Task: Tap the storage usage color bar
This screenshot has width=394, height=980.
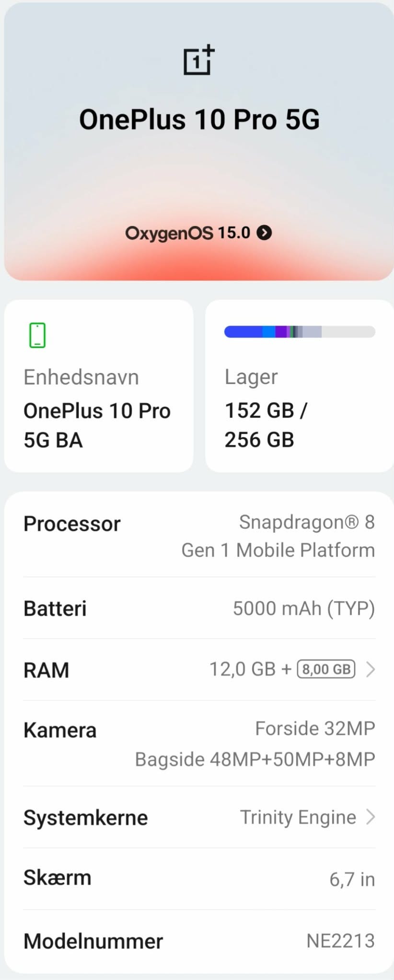Action: pyautogui.click(x=299, y=332)
